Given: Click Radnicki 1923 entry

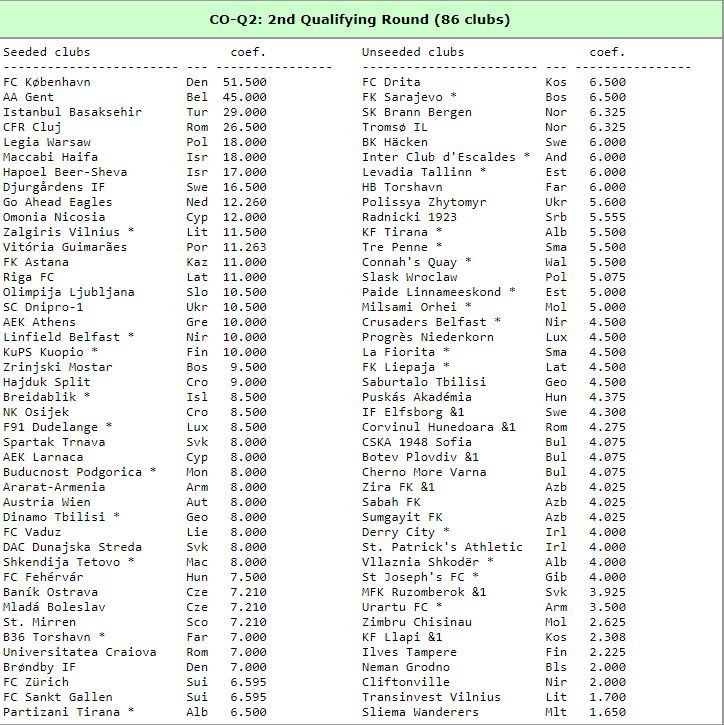Looking at the screenshot, I should (409, 217).
